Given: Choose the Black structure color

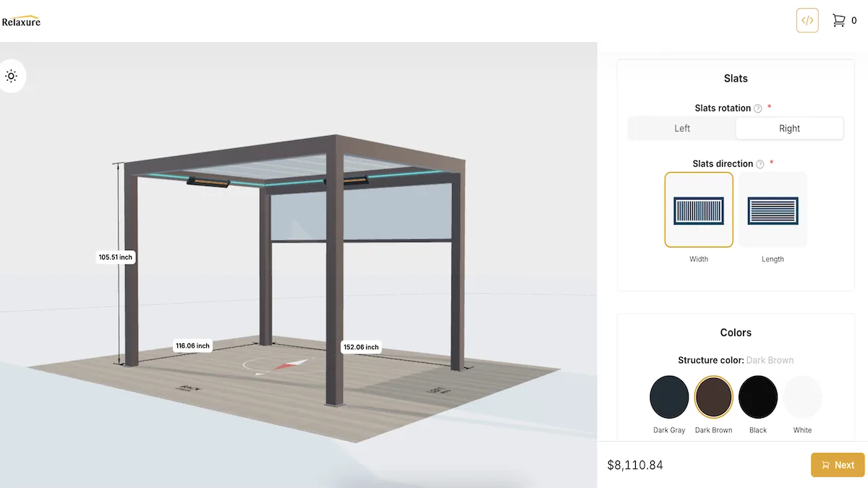Looking at the screenshot, I should [758, 397].
